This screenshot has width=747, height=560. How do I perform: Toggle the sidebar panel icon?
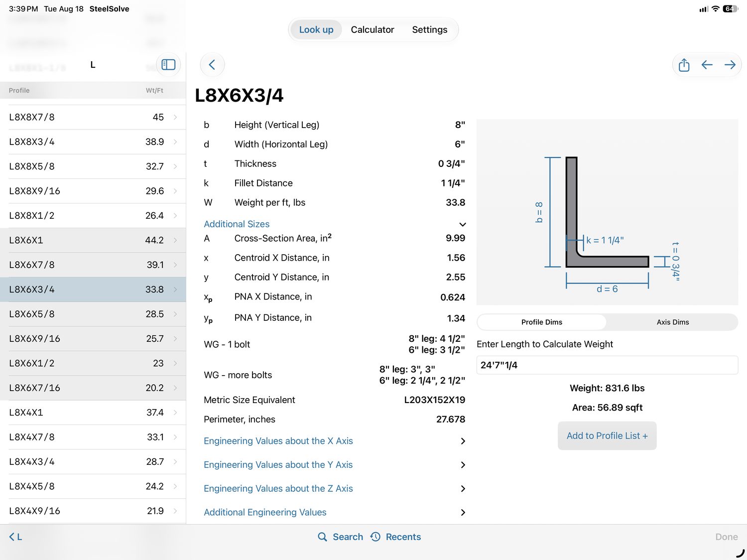pyautogui.click(x=168, y=65)
